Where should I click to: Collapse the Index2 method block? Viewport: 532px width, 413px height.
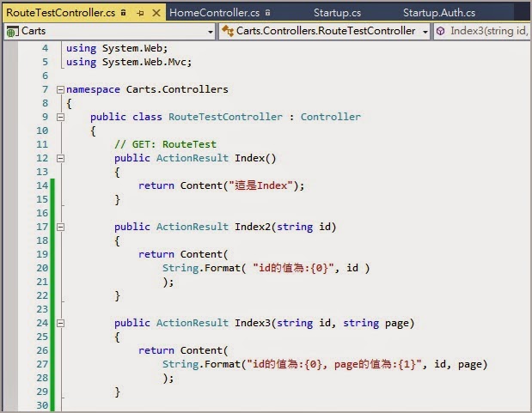(x=60, y=227)
